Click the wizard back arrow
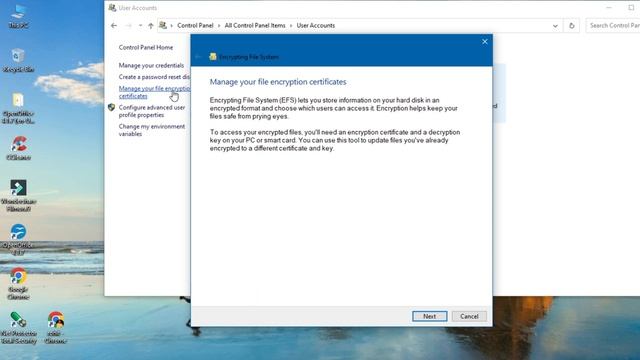 pyautogui.click(x=198, y=57)
